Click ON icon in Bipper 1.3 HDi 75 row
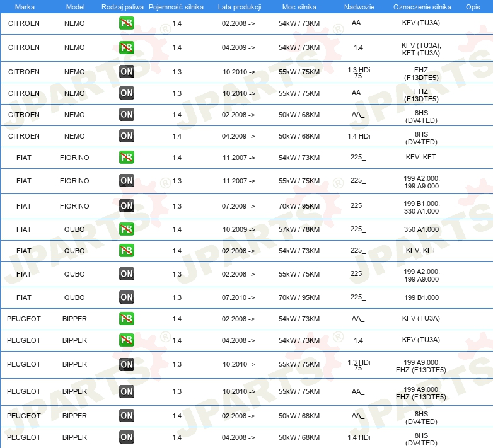This screenshot has height=448, width=493. [126, 364]
